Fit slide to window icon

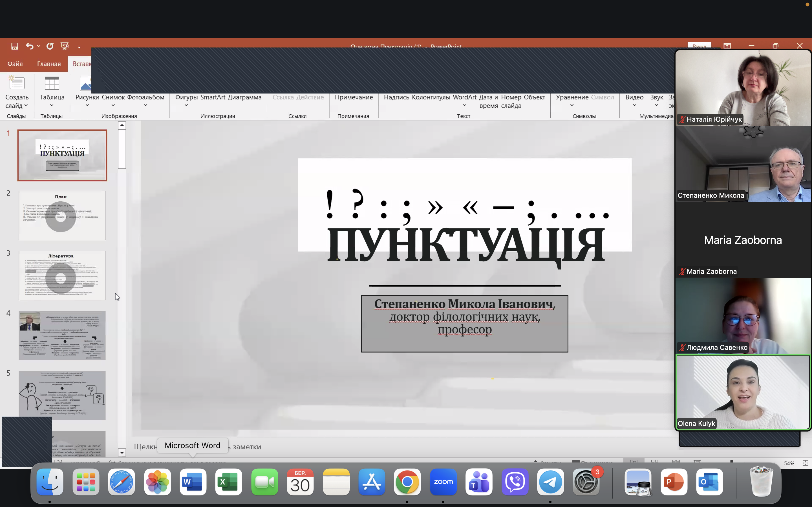(805, 463)
